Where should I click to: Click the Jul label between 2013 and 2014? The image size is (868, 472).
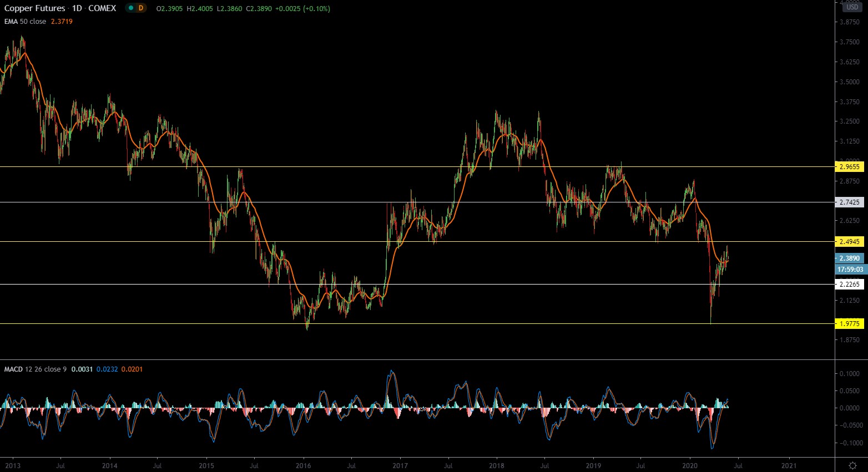60,466
